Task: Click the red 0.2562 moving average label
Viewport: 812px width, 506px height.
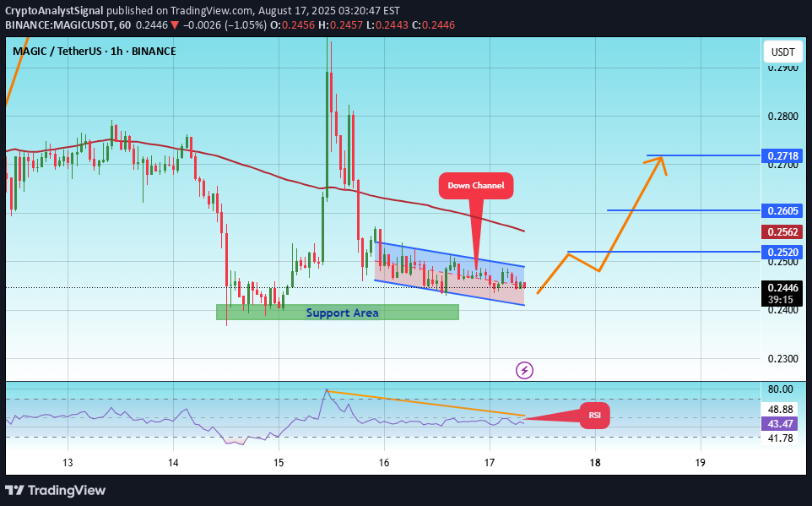Action: 782,231
